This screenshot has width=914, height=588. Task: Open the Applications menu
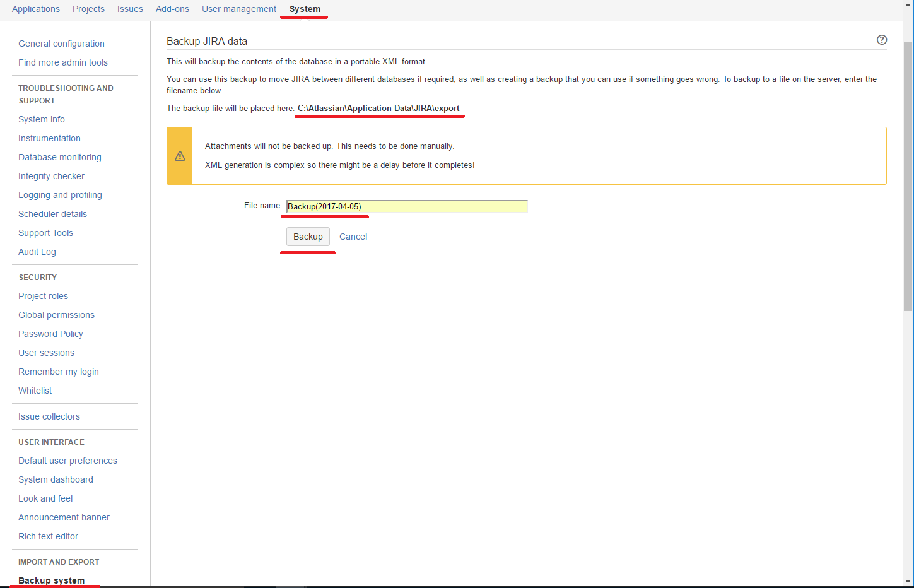coord(36,9)
